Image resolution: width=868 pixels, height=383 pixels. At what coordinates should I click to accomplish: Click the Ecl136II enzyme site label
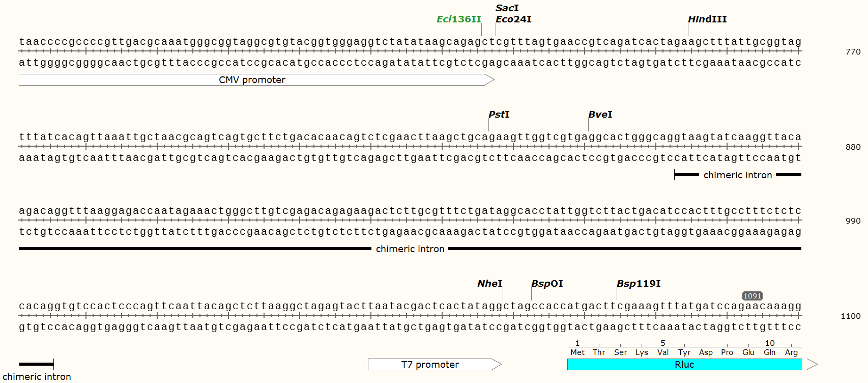458,19
